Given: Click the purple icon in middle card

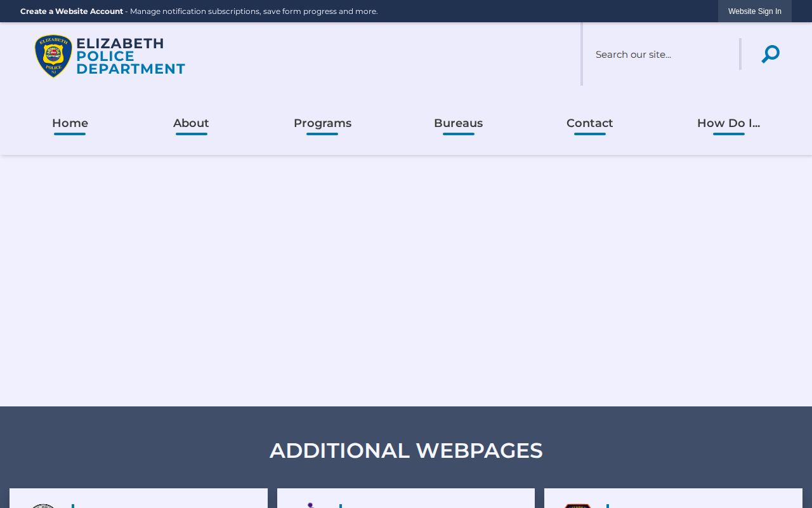Looking at the screenshot, I should [x=311, y=505].
